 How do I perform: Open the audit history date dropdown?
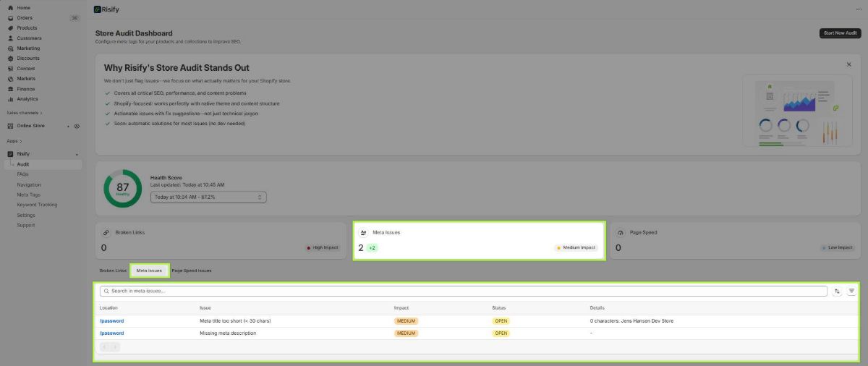[x=208, y=197]
